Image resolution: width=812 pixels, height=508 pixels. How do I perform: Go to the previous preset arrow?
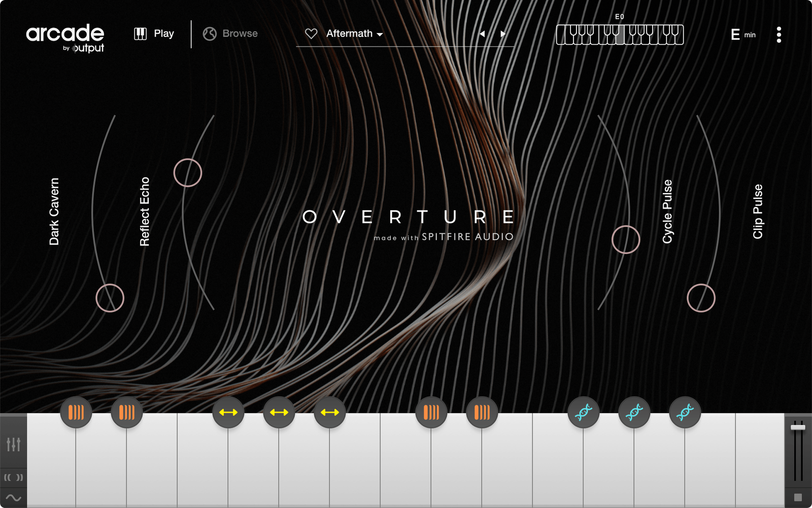(x=482, y=34)
